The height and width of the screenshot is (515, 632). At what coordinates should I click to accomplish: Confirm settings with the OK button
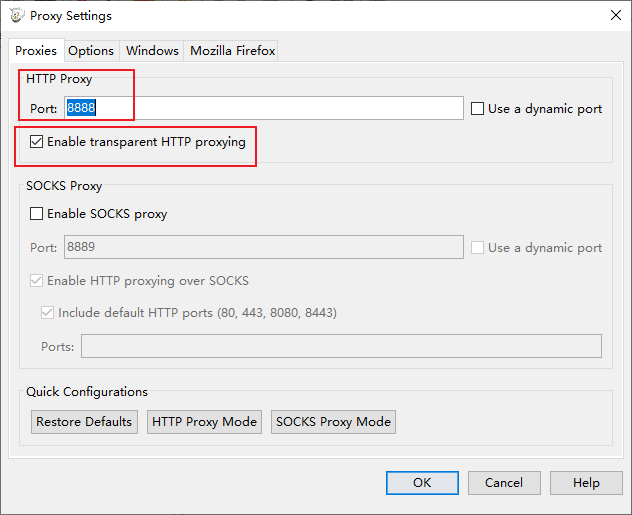pos(422,483)
